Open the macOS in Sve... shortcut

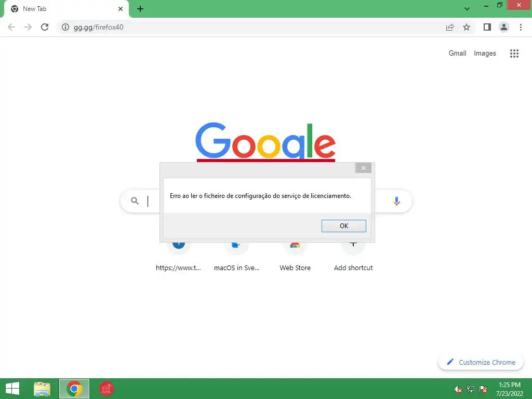click(236, 258)
